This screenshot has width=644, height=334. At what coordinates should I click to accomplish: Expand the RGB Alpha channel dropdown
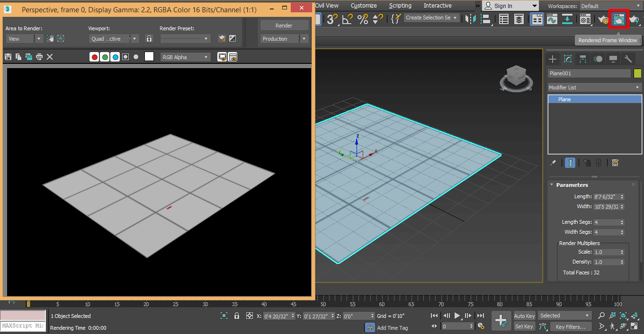[x=186, y=57]
